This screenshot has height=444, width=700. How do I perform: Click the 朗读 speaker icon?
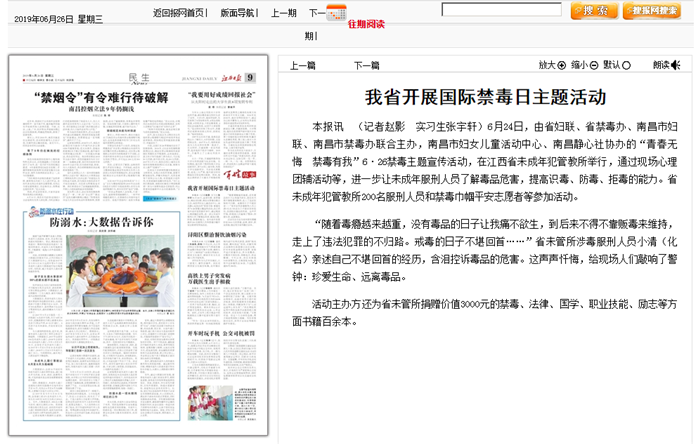tap(675, 65)
